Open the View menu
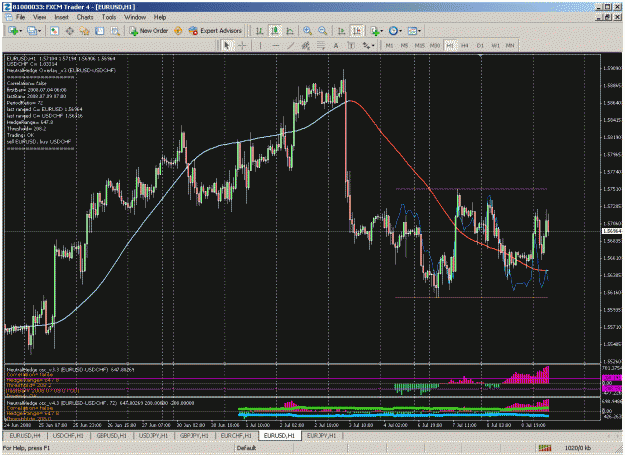This screenshot has width=625, height=455. (x=39, y=17)
